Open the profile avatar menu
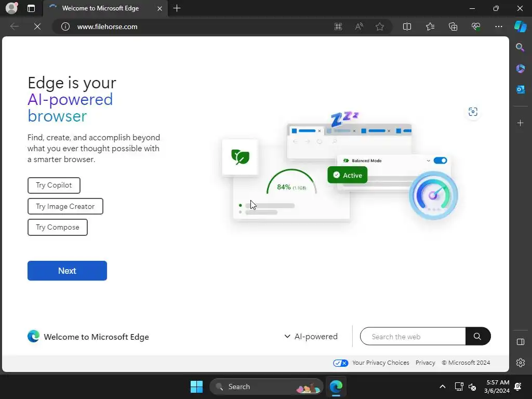 pos(11,8)
